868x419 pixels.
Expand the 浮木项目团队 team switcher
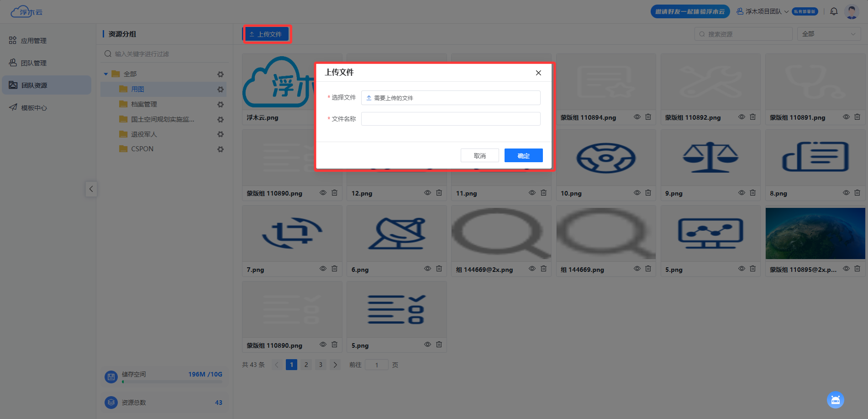point(763,11)
